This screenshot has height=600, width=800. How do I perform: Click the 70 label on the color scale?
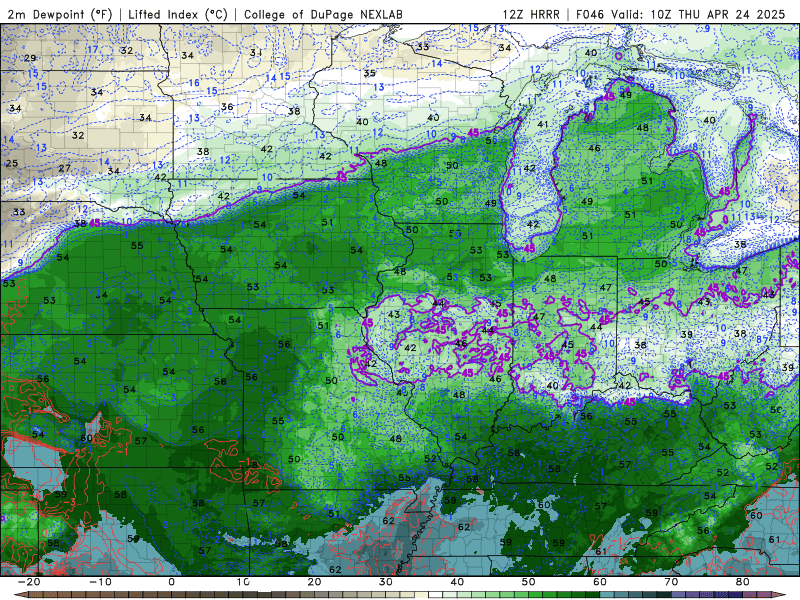pos(671,582)
